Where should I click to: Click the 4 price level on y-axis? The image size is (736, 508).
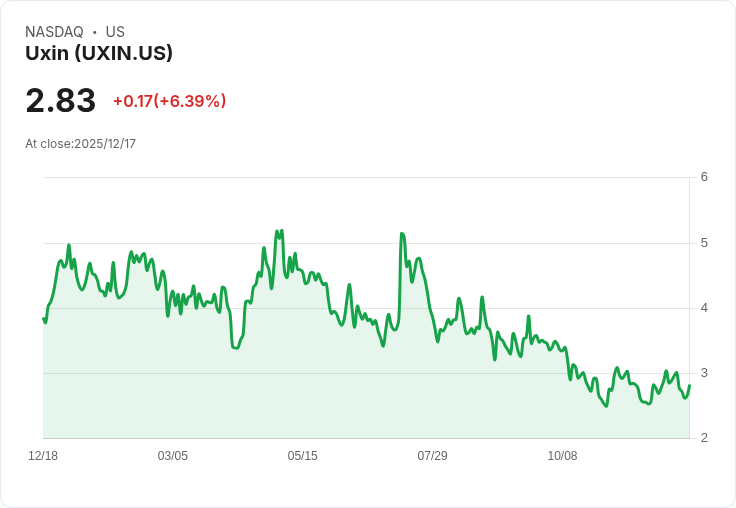704,308
